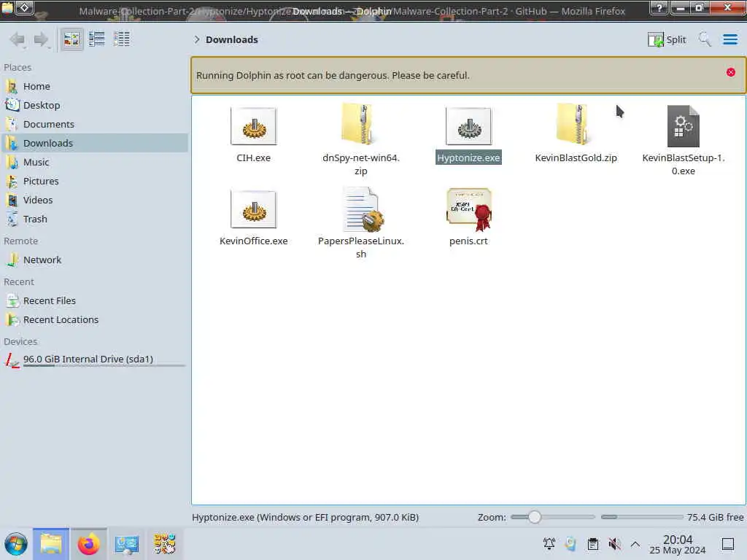Select the KevinBlastSetup-1.0.exe icon
747x560 pixels.
pyautogui.click(x=683, y=126)
